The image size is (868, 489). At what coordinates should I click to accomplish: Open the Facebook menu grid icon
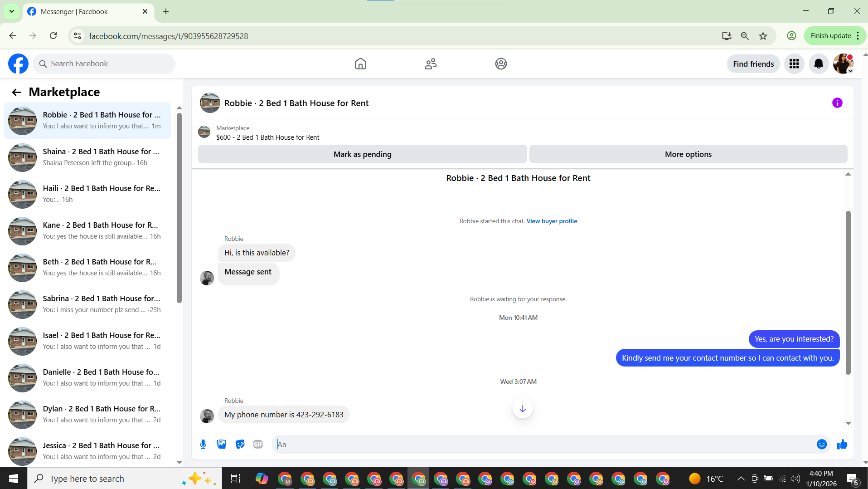[794, 64]
